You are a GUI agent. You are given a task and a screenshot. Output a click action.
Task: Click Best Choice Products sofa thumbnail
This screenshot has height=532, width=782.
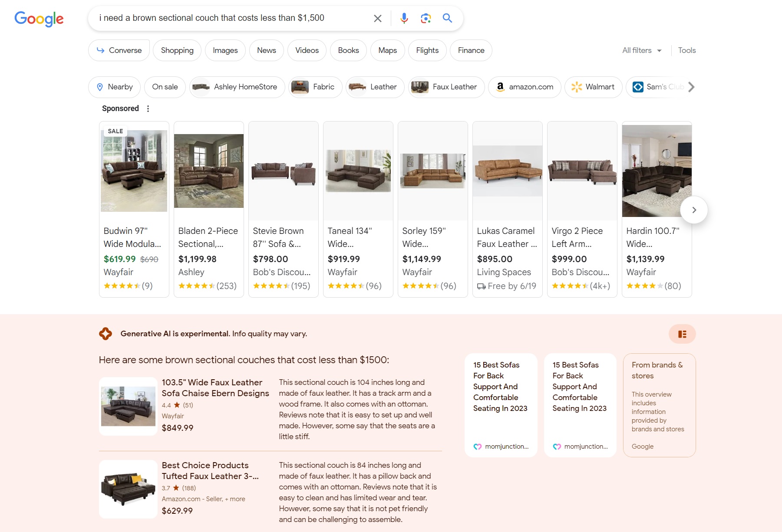pos(128,489)
